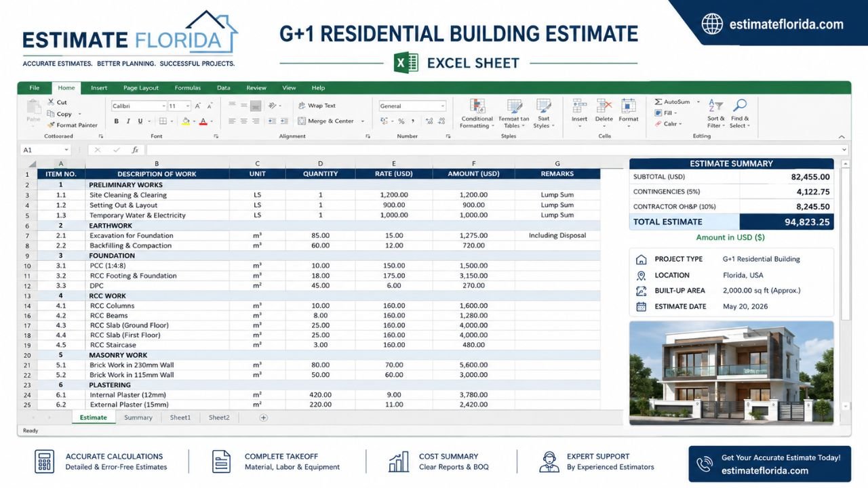
Task: Click the red Font Color A icon
Action: [x=203, y=121]
